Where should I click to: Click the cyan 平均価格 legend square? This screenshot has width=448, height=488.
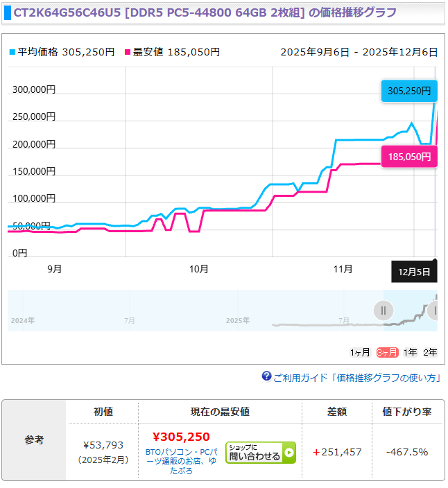pos(12,52)
